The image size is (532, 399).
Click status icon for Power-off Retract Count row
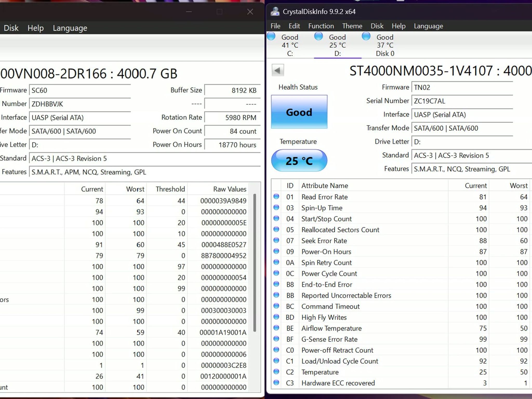tap(276, 350)
